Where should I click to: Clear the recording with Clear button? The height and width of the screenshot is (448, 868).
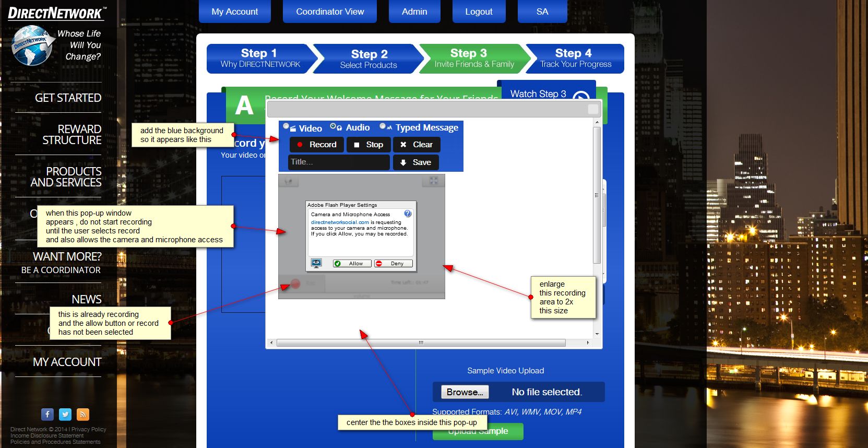417,145
